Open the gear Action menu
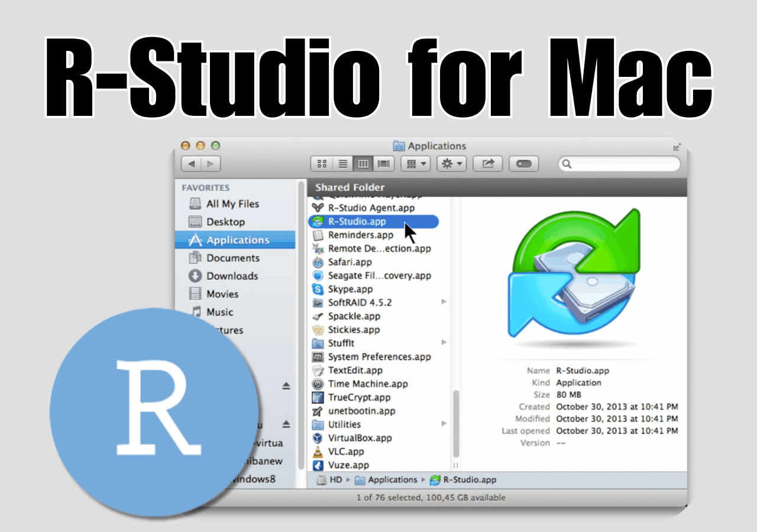Screen dimensions: 757x532 [x=452, y=164]
